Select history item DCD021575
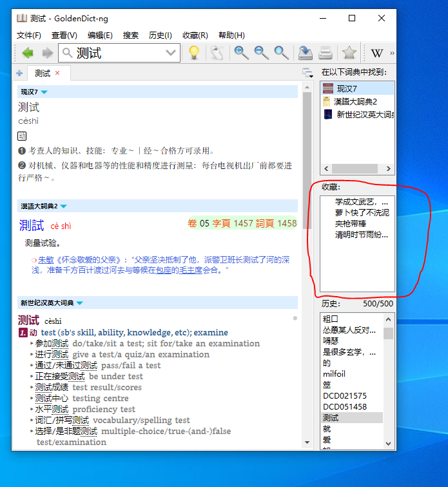448x487 pixels. [x=345, y=395]
